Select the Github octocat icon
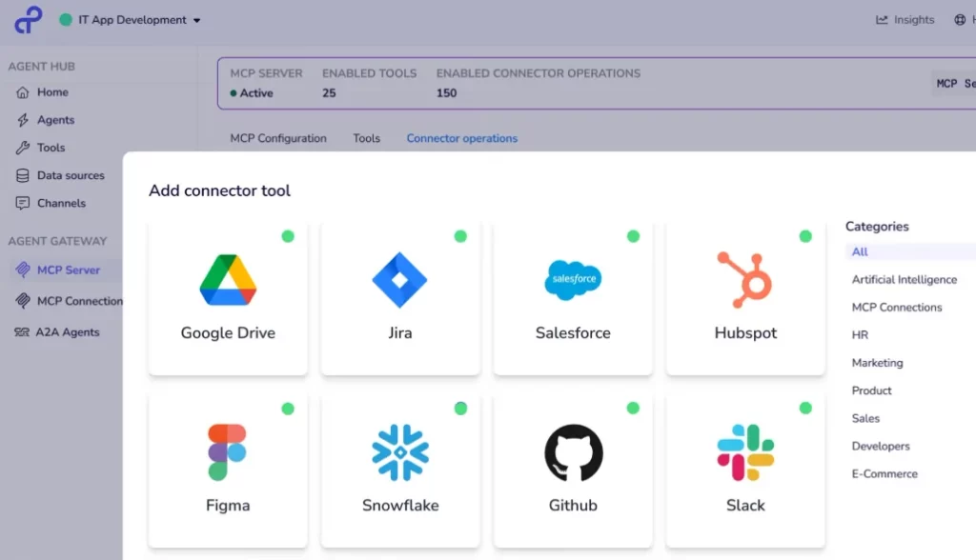 tap(572, 451)
